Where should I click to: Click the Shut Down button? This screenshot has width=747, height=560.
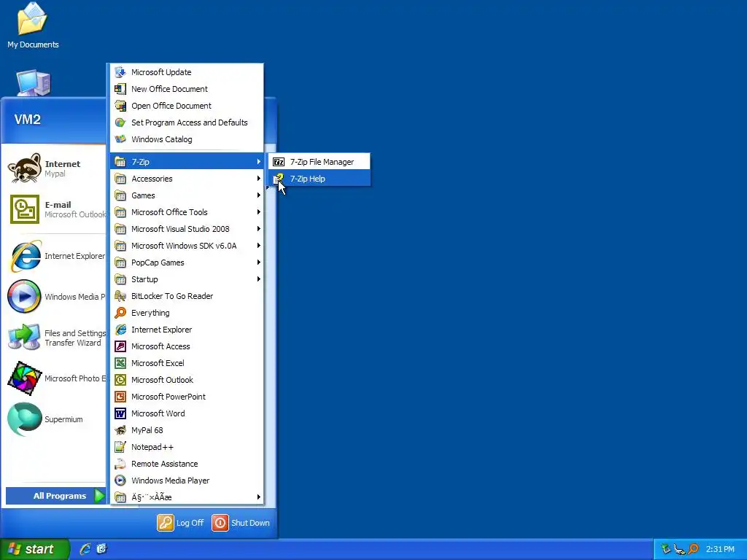point(241,523)
